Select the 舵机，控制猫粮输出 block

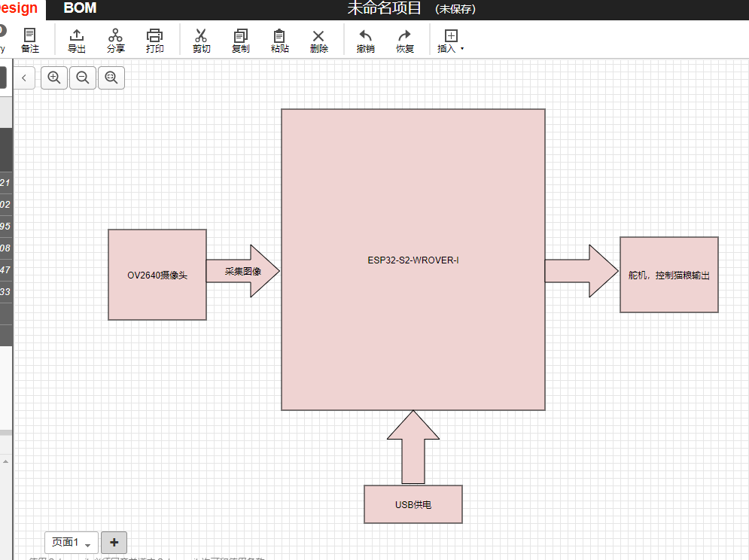(x=668, y=275)
